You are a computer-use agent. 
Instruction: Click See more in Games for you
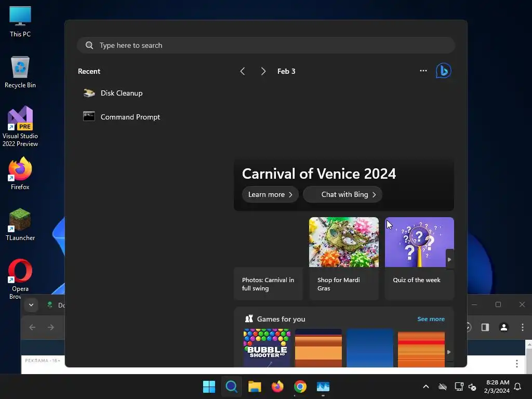(431, 319)
